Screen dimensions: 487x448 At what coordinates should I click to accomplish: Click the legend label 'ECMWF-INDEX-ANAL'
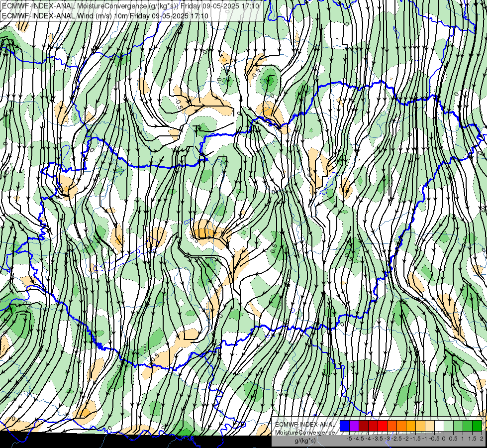[x=305, y=425]
